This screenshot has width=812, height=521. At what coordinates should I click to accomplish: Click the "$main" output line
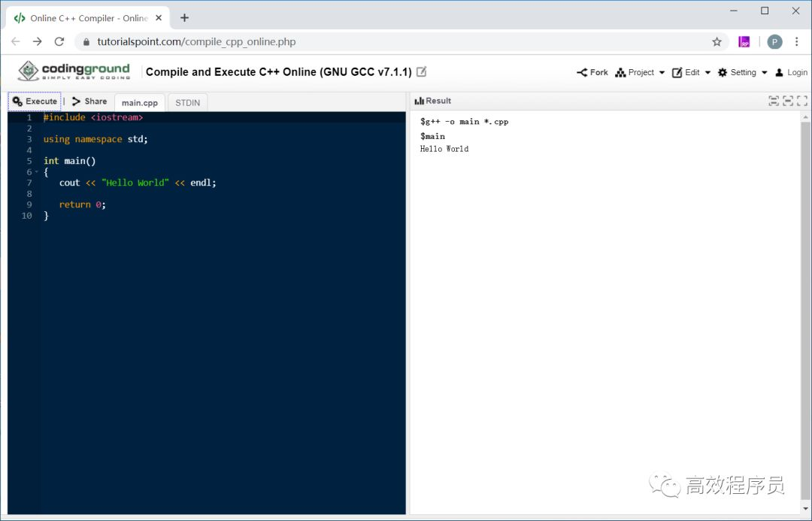[x=432, y=136]
